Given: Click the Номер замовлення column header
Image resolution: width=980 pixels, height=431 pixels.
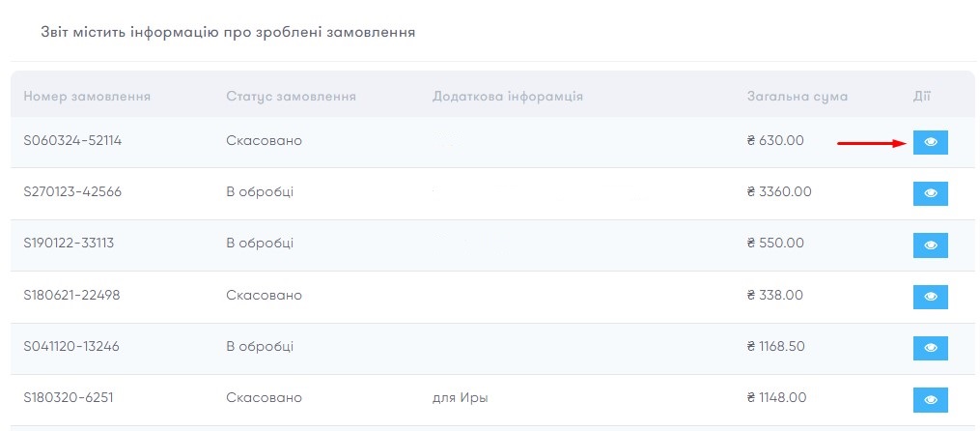Looking at the screenshot, I should tap(87, 97).
